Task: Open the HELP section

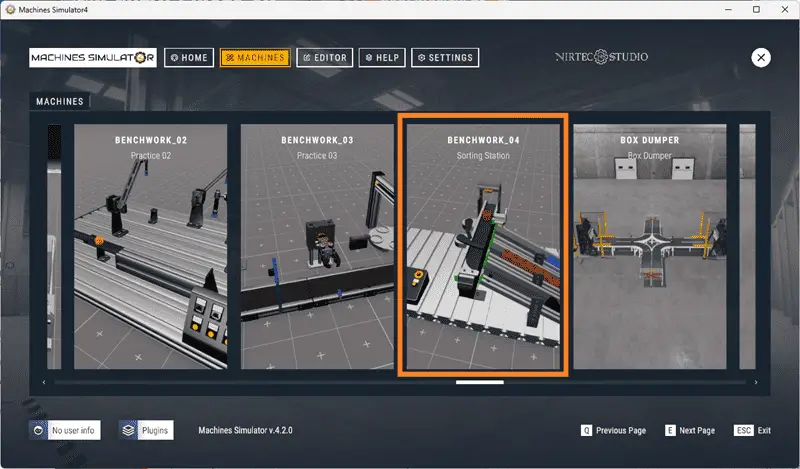Action: pyautogui.click(x=382, y=58)
